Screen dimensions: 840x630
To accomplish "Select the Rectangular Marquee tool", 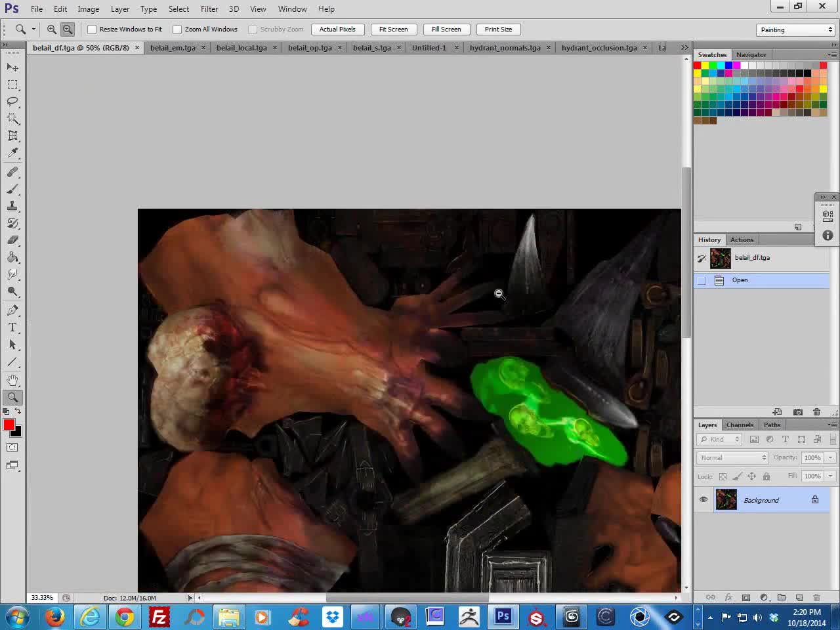I will [12, 85].
